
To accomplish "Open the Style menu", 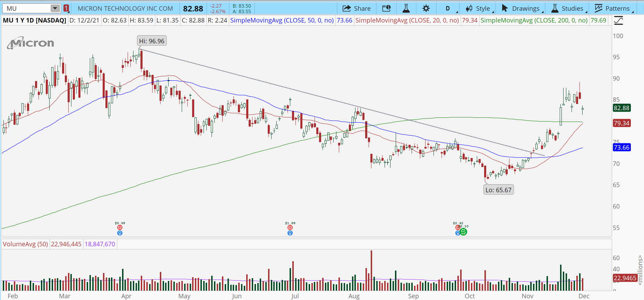I will [478, 8].
